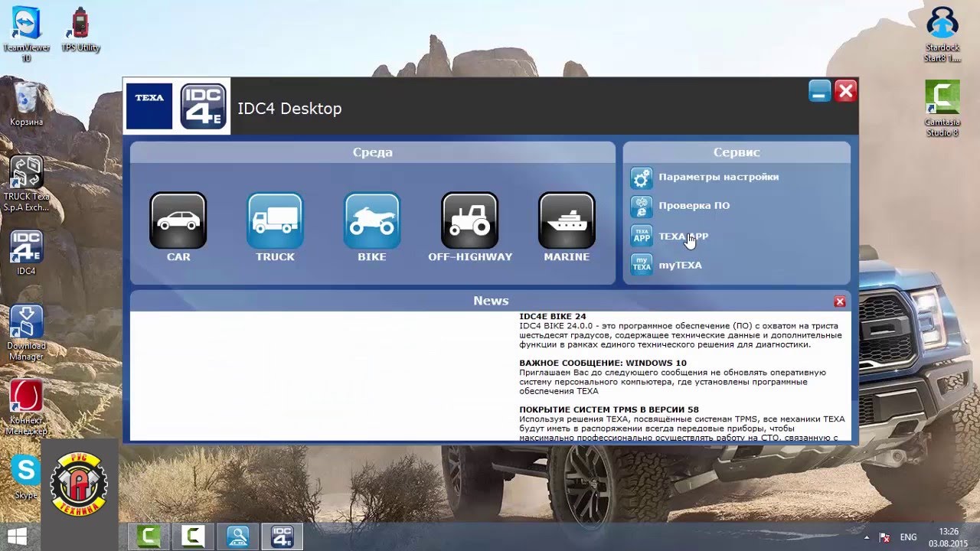Open Коннект Менеджер desktop shortcut
This screenshot has width=980, height=551.
(x=26, y=408)
